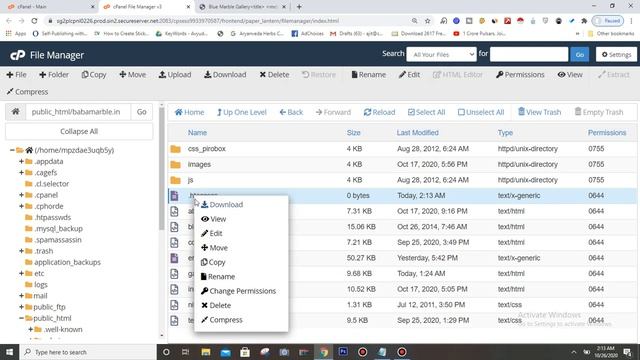Collapse the /home/mpzdae3uqb5y root node
Screen dimensions: 640x360
tap(12, 150)
